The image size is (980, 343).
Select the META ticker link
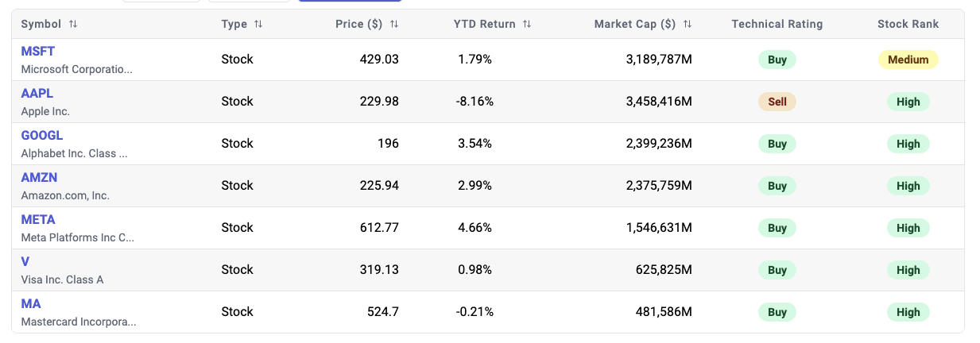pos(38,220)
